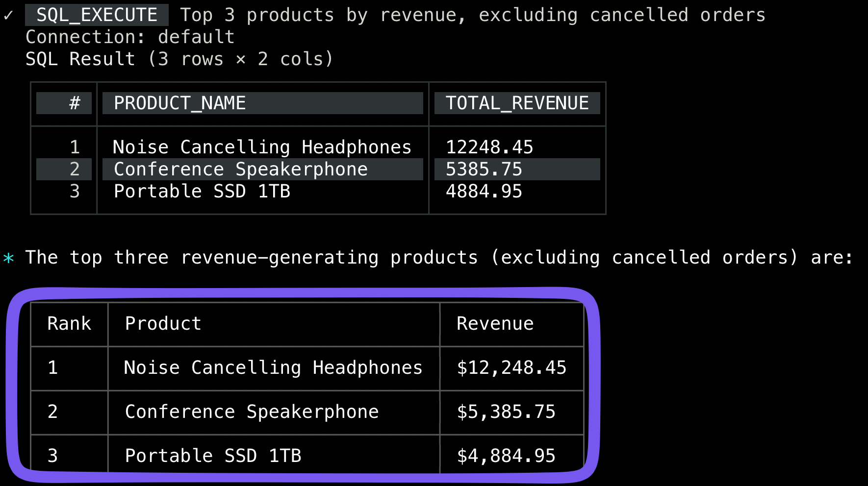The width and height of the screenshot is (868, 486).
Task: Click the Rank header in summary table
Action: point(69,323)
